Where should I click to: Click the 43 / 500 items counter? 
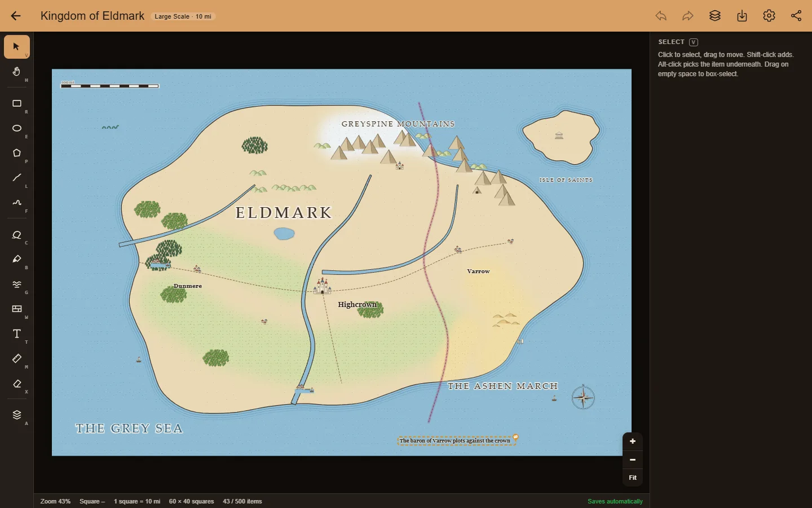[x=242, y=501]
